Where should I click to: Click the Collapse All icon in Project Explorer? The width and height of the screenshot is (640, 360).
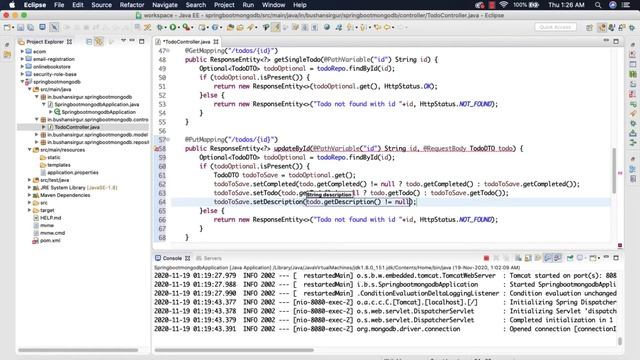[89, 42]
